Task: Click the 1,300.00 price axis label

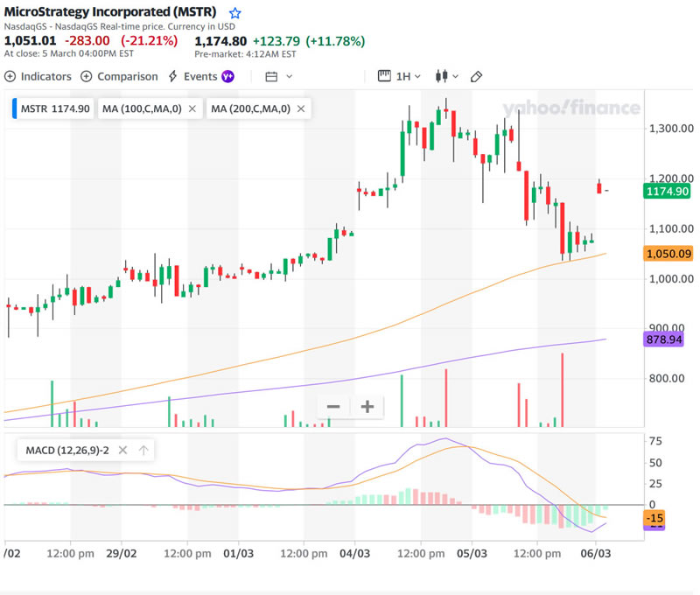Action: coord(671,129)
